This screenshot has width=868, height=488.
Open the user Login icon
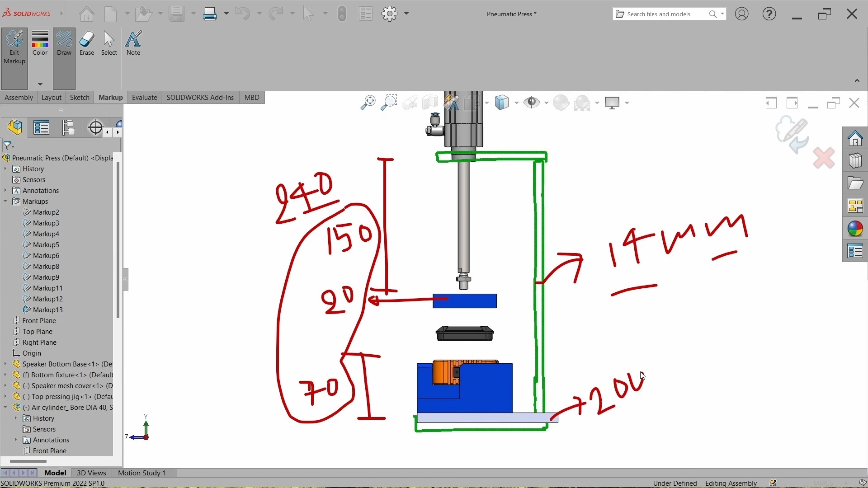742,14
